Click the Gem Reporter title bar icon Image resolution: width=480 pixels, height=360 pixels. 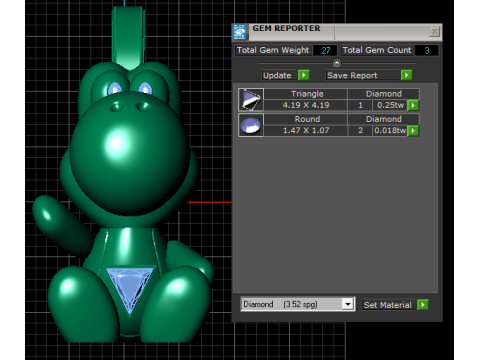click(240, 32)
